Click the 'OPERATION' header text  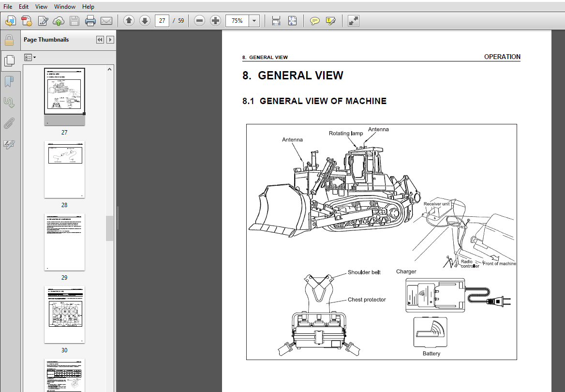[x=502, y=57]
